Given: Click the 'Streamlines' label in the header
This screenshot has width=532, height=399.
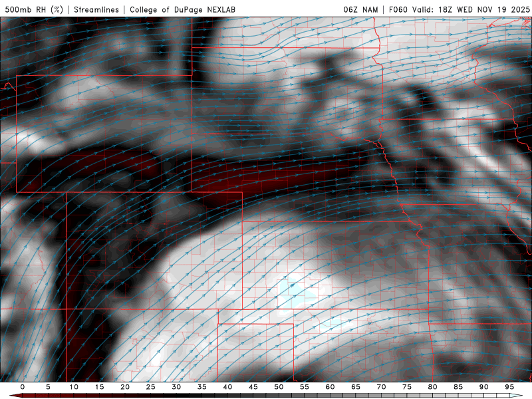Looking at the screenshot, I should coord(96,9).
